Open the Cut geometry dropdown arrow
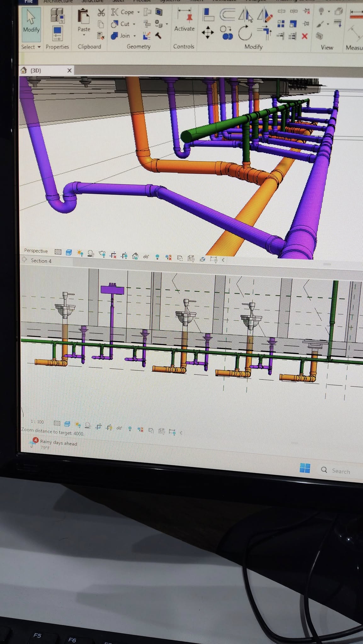 click(134, 24)
